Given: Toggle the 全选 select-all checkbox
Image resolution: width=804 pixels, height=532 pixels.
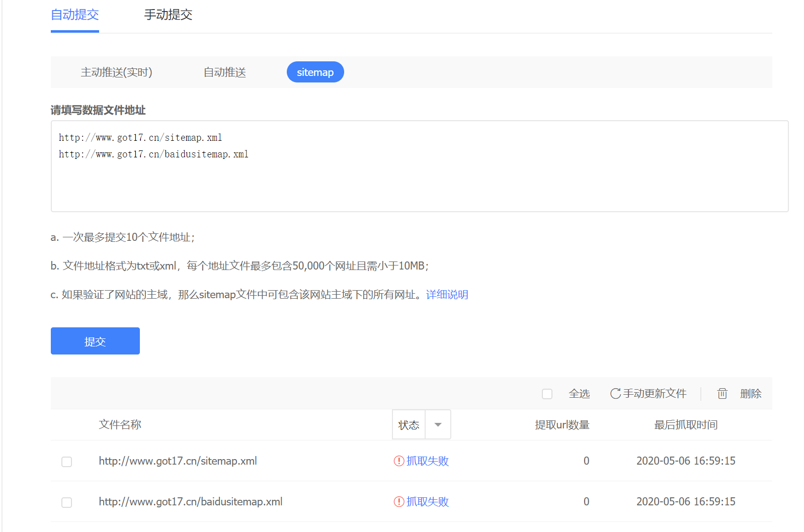Looking at the screenshot, I should tap(547, 394).
